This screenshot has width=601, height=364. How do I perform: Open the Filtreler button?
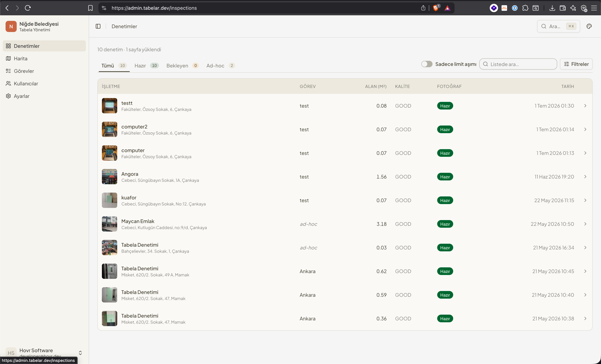coord(576,64)
